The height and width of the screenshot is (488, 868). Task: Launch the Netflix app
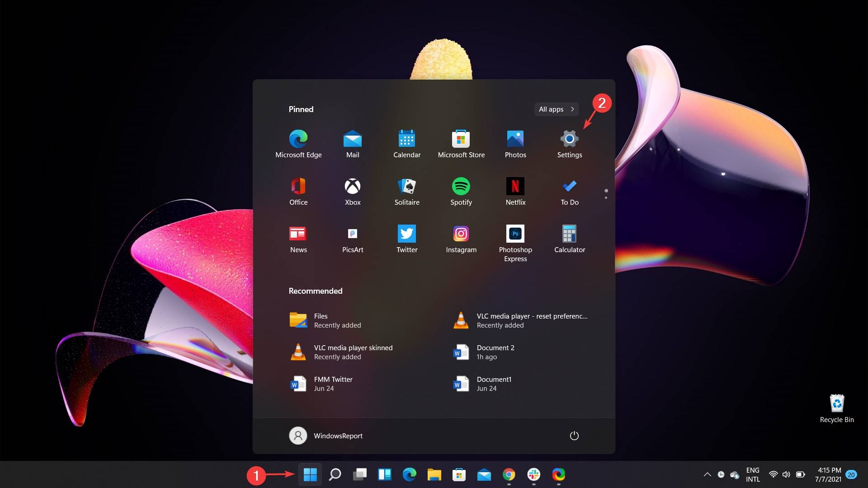click(x=515, y=191)
